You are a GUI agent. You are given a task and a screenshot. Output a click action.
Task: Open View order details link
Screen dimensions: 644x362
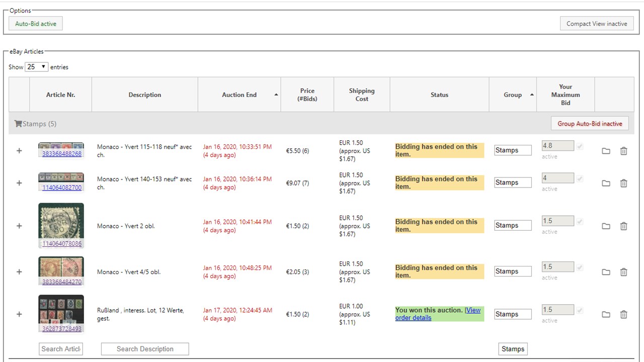pos(437,314)
